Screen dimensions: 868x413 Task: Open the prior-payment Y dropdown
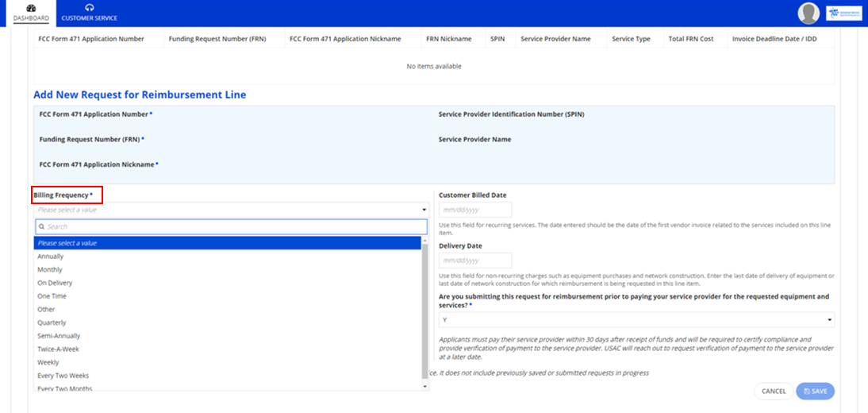tap(636, 320)
